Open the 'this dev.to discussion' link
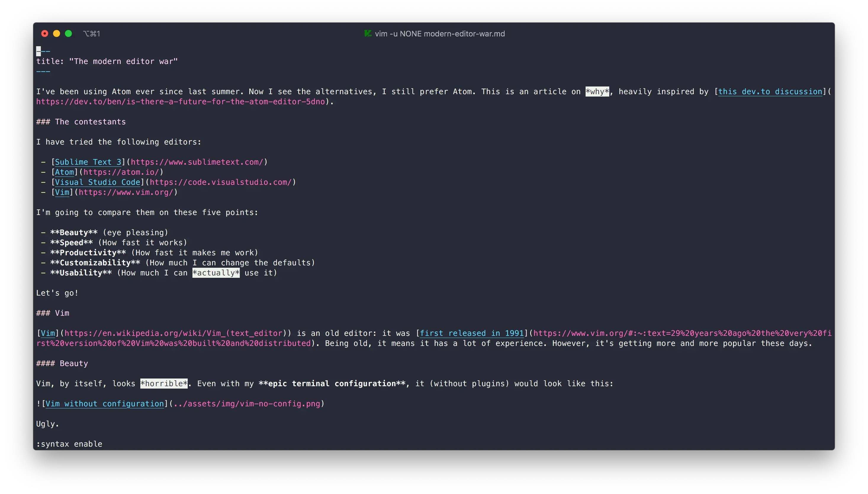 770,91
